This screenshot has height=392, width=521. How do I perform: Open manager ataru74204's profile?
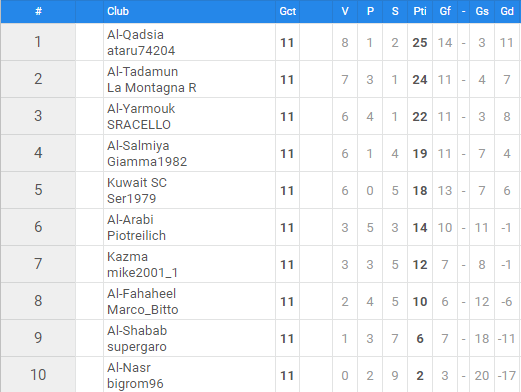coord(141,51)
